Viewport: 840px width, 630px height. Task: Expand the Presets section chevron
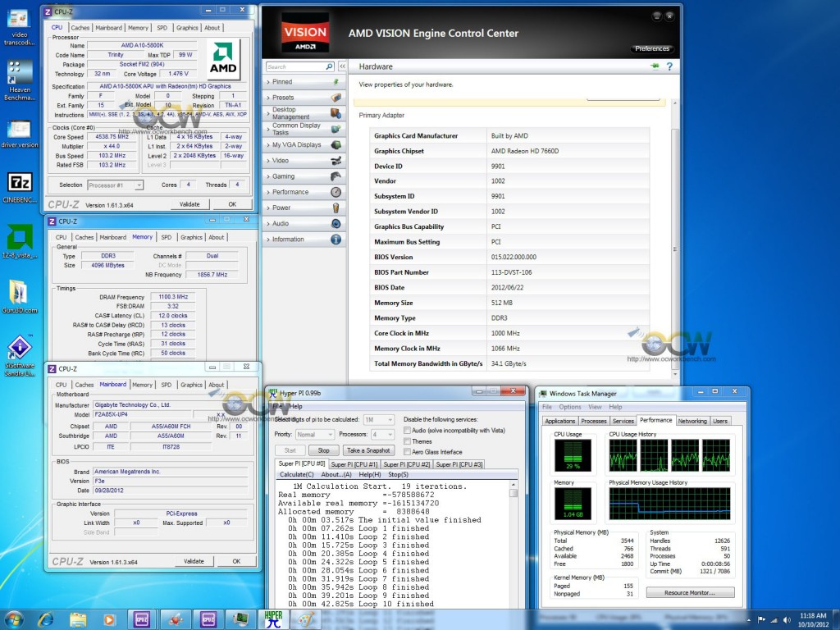268,98
